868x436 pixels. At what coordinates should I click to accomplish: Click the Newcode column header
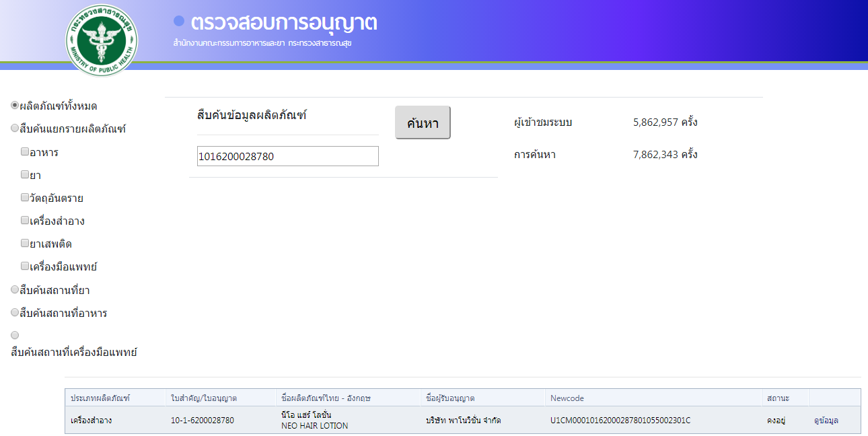pyautogui.click(x=567, y=398)
